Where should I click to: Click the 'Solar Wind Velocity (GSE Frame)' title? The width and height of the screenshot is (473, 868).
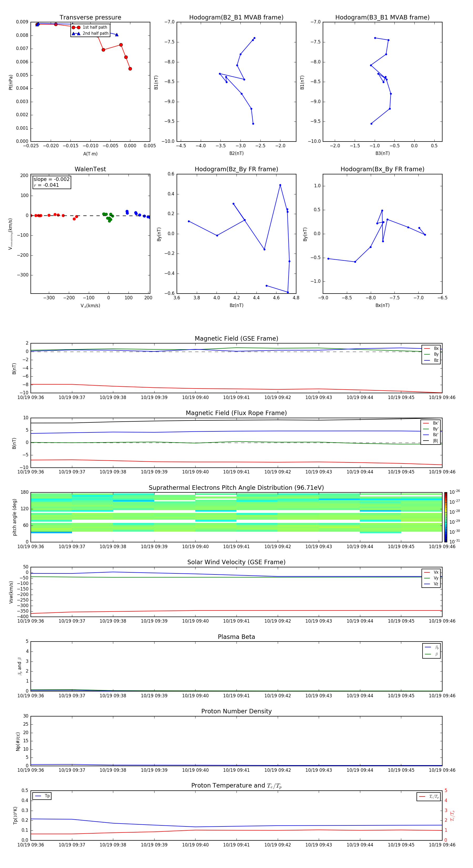236,562
